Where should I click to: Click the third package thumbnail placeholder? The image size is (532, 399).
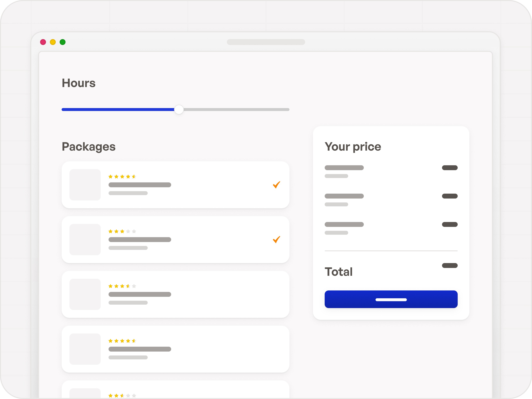(85, 294)
